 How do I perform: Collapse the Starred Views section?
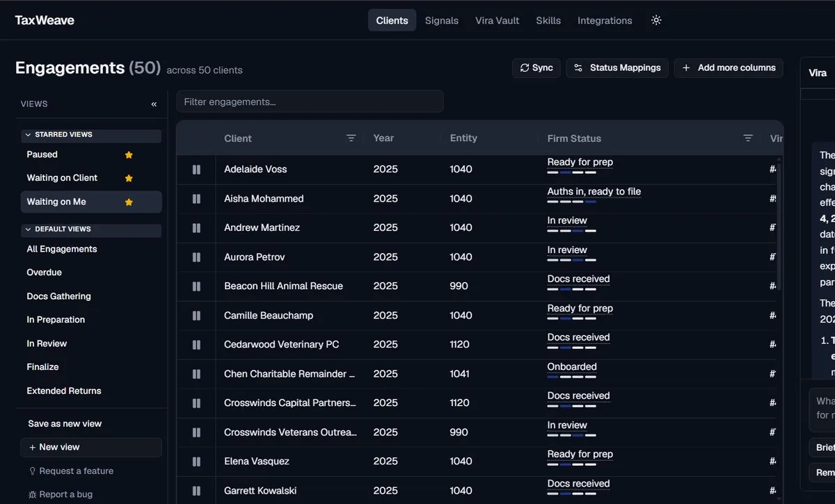pos(91,135)
